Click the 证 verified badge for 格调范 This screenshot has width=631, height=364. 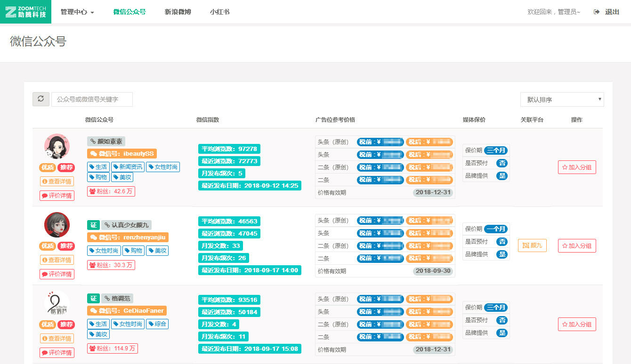[x=93, y=298]
